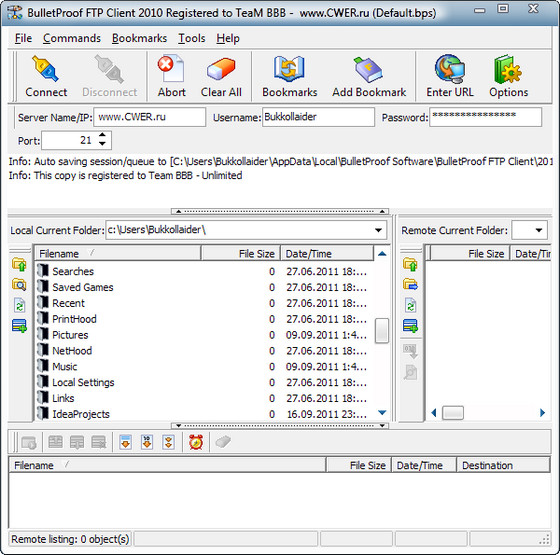Click local list scroll up arrow
The width and height of the screenshot is (560, 555).
click(382, 254)
